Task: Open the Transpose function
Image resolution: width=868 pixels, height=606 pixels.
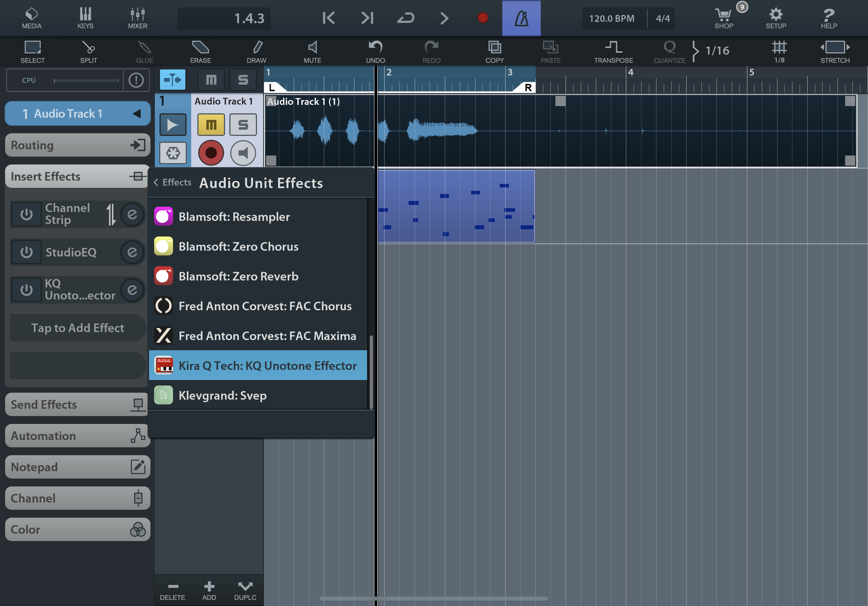Action: tap(613, 52)
